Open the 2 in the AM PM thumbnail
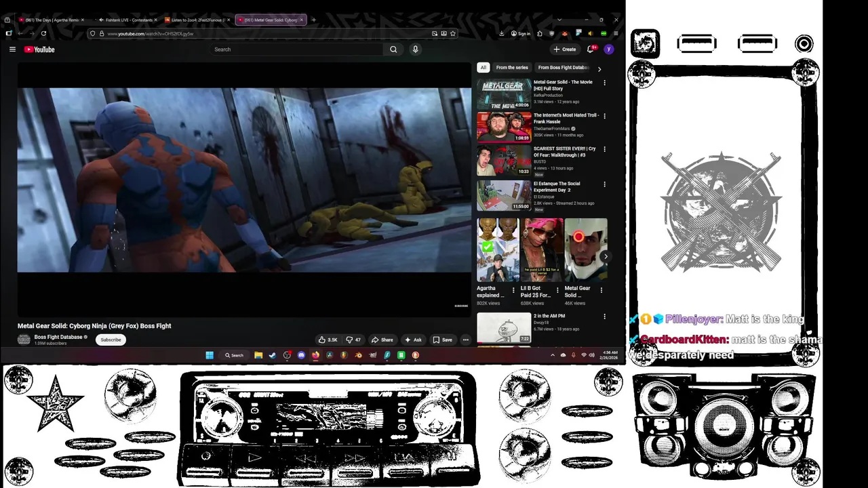This screenshot has height=488, width=868. tap(504, 328)
